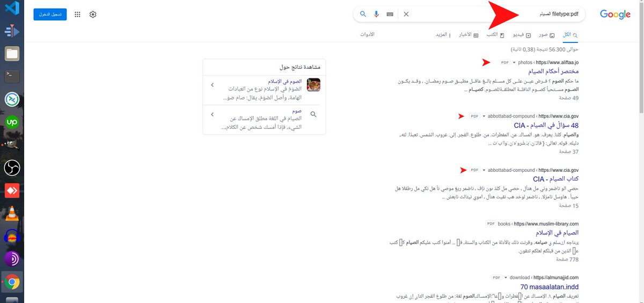Open options arrow for alifta.jo result
The image size is (644, 303).
[x=514, y=63]
